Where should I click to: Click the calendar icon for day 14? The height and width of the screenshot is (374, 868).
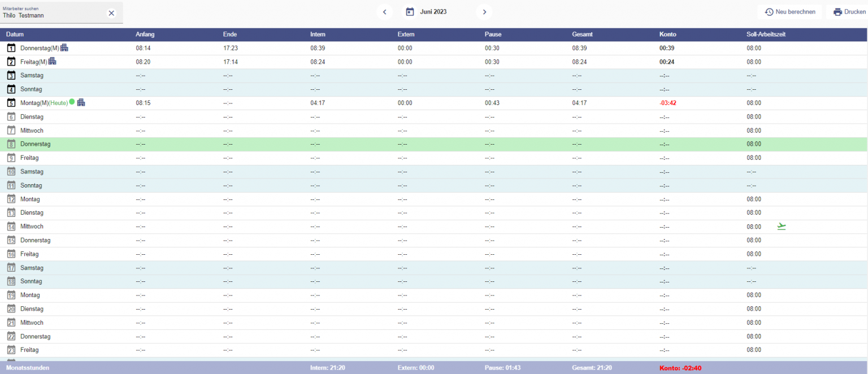point(11,227)
